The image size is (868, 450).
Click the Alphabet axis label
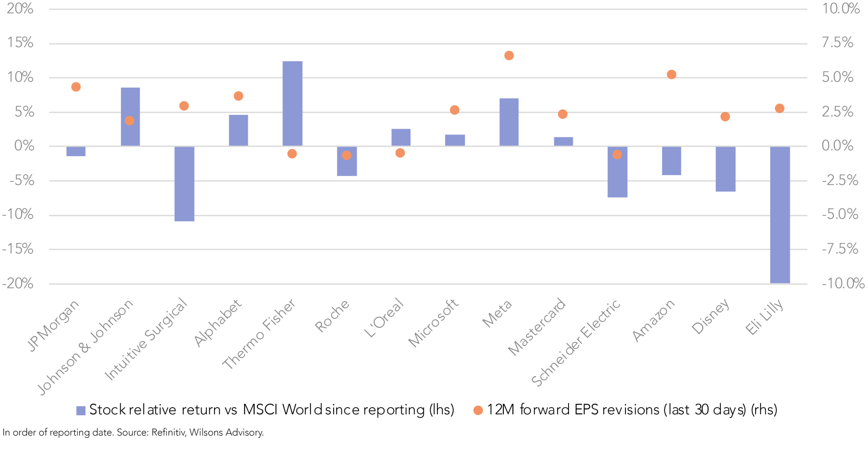[x=217, y=323]
